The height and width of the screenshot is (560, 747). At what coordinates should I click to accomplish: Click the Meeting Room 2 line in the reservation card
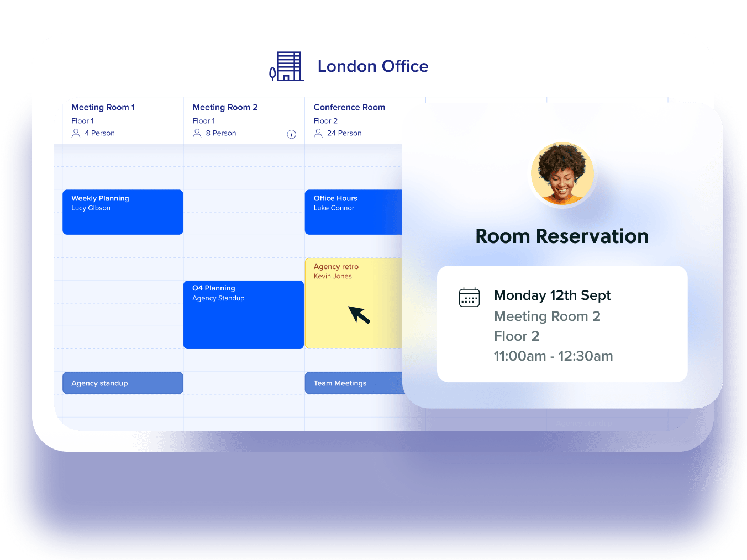(547, 316)
